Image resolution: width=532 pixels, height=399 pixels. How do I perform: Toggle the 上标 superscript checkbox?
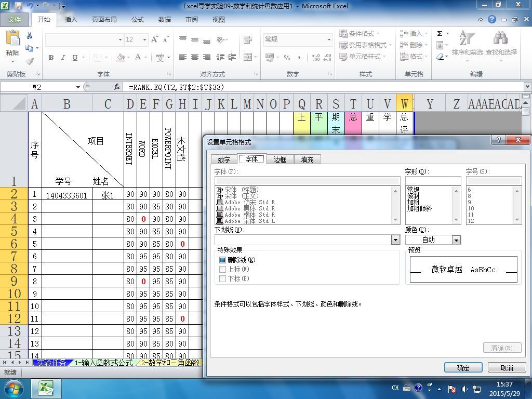pyautogui.click(x=222, y=269)
